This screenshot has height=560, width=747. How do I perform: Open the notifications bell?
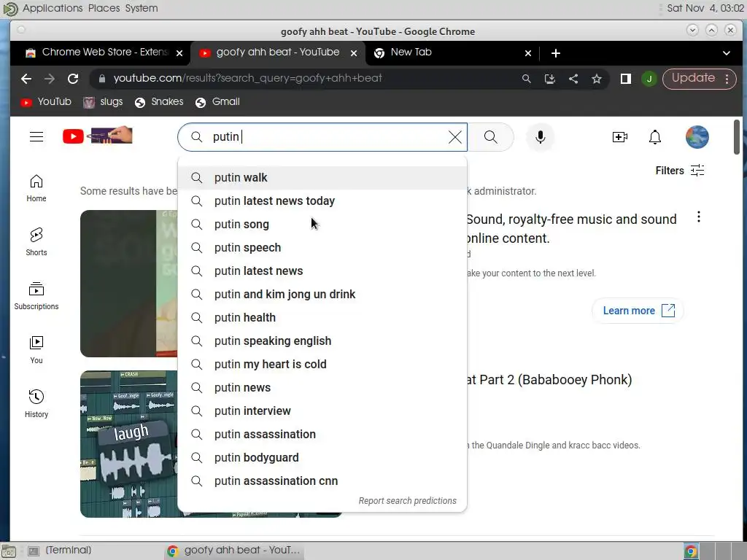pyautogui.click(x=655, y=137)
